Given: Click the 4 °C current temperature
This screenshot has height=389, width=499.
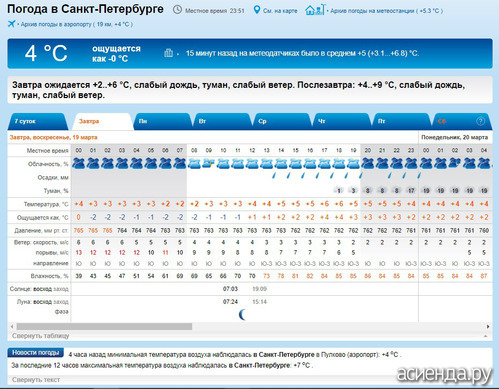Looking at the screenshot, I should pyautogui.click(x=46, y=53).
